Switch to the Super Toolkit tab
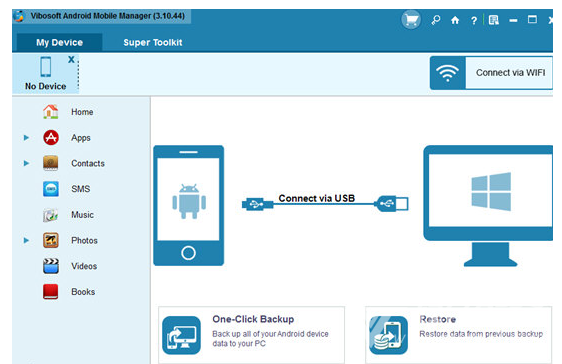The height and width of the screenshot is (364, 562). coord(153,42)
